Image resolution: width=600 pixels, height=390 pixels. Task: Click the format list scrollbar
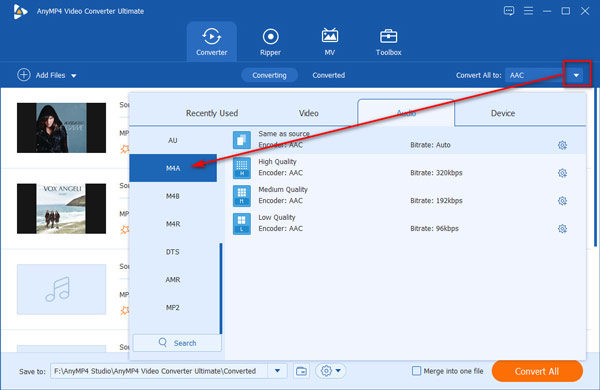[221, 288]
